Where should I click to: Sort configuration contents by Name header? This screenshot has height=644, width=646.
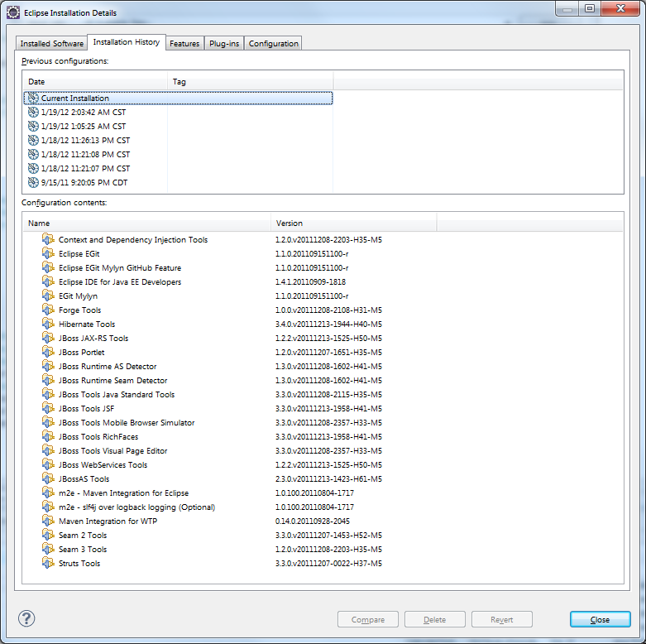(x=146, y=223)
